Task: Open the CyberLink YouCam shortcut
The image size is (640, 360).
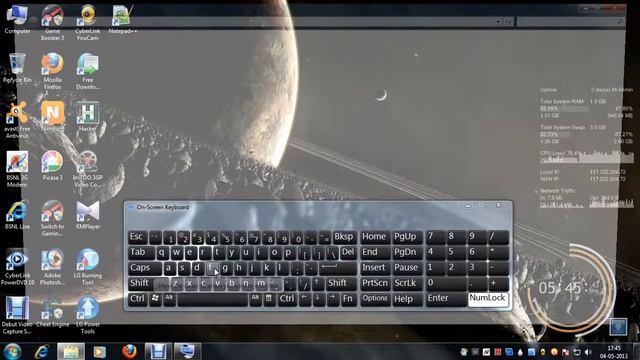Action: click(x=87, y=22)
